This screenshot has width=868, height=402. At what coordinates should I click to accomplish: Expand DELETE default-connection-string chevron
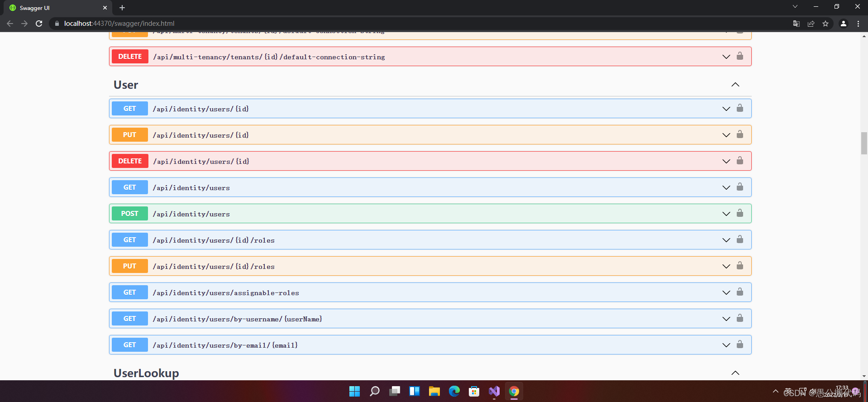(x=726, y=57)
